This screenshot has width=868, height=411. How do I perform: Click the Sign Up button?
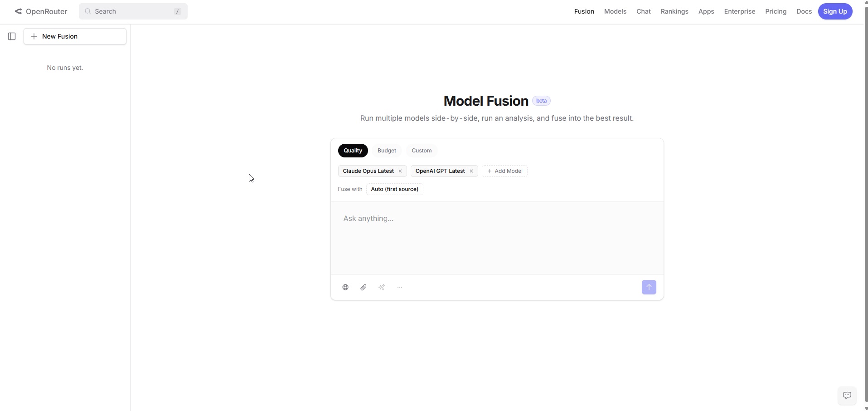pos(835,11)
